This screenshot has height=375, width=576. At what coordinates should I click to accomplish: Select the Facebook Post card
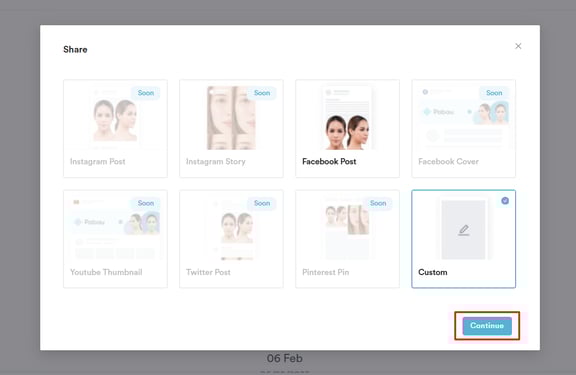tap(348, 129)
